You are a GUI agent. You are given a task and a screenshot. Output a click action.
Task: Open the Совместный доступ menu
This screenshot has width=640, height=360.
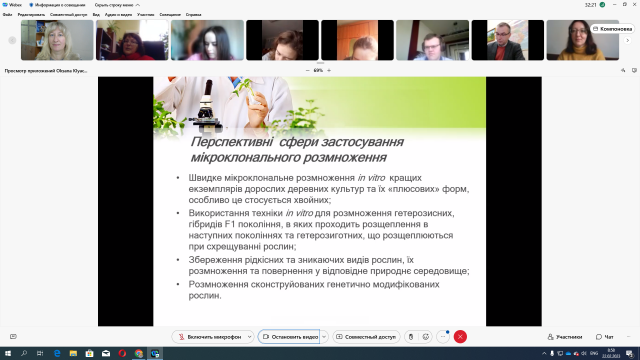click(69, 15)
